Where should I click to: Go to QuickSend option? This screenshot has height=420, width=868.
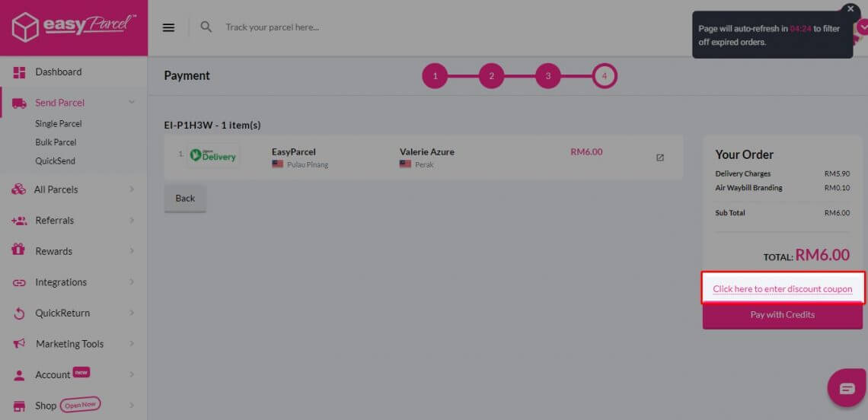tap(55, 161)
